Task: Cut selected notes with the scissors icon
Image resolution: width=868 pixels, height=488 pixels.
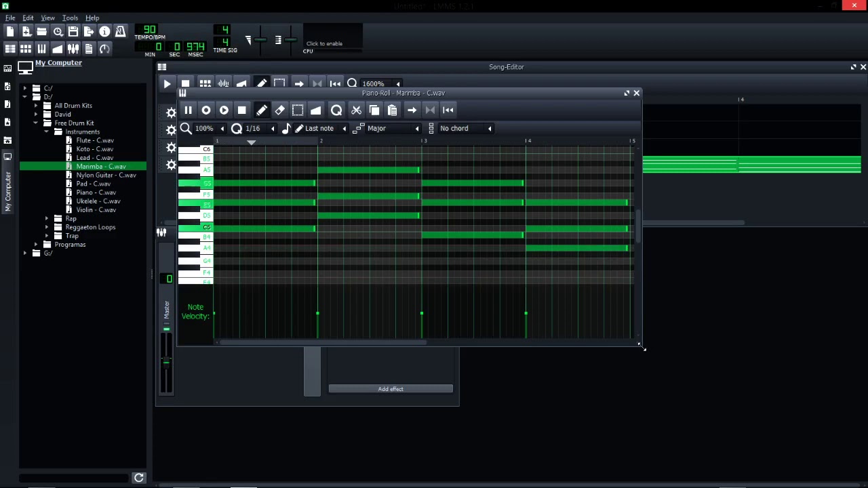Action: (356, 110)
